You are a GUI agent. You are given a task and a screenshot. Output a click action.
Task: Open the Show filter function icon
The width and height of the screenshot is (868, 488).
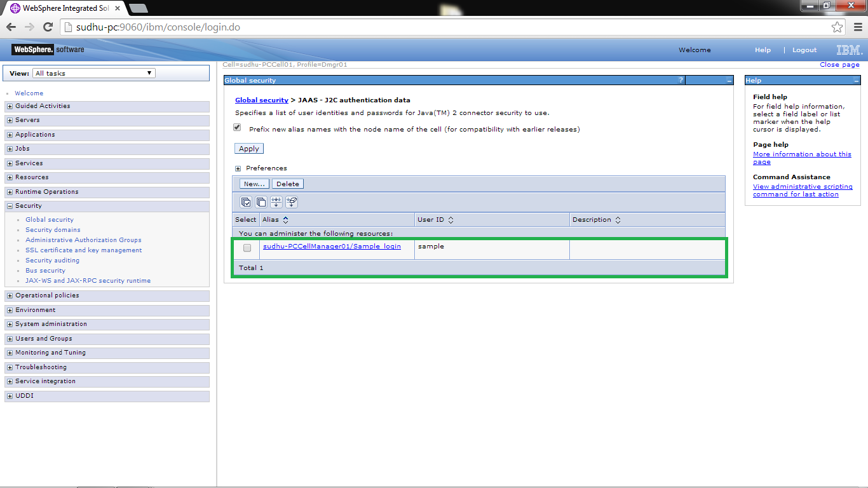click(276, 202)
